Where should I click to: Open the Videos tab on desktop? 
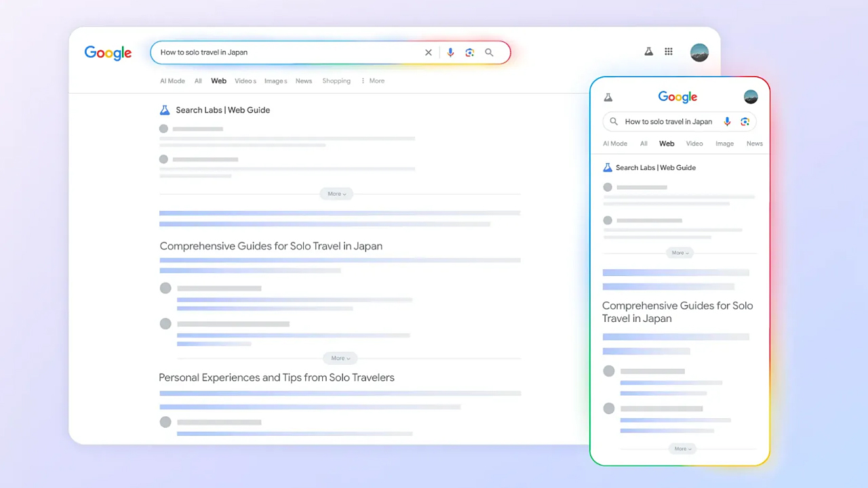click(x=245, y=81)
